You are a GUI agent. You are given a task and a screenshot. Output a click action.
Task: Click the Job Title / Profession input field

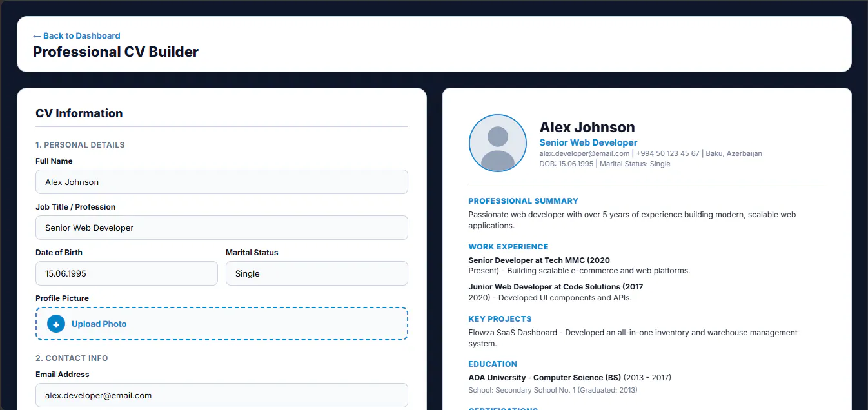click(x=222, y=228)
